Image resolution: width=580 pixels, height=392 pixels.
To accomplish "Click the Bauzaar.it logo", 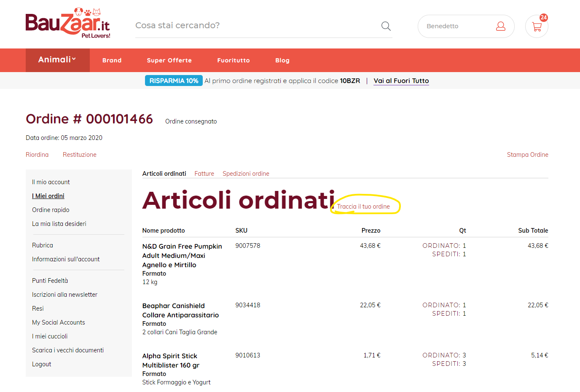I will click(x=68, y=24).
